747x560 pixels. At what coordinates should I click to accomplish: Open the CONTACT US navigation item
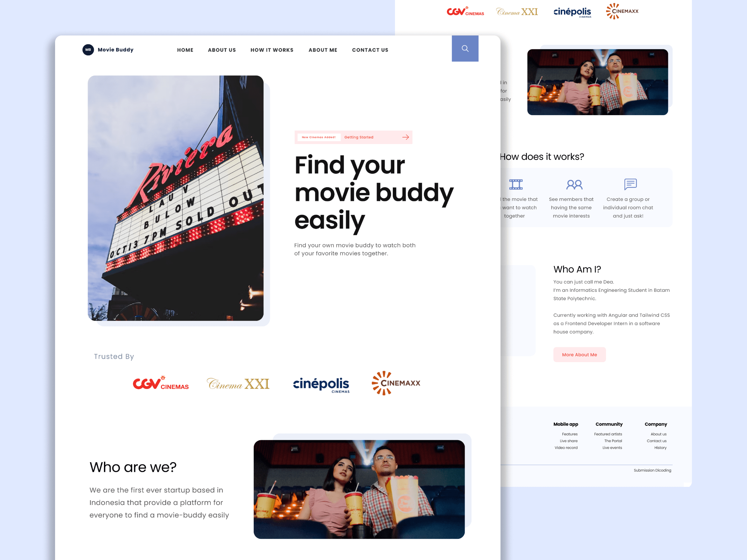pyautogui.click(x=370, y=49)
